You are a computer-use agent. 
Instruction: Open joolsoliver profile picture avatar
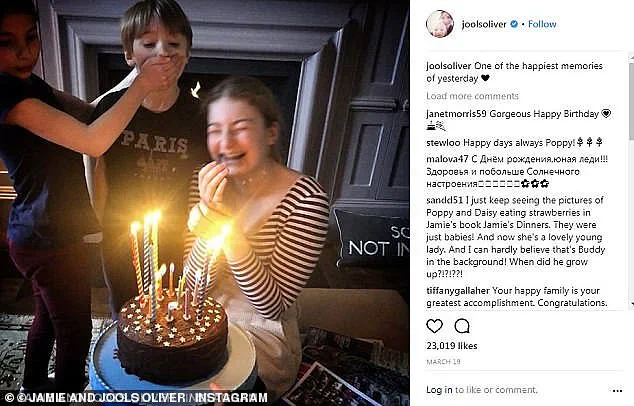(x=440, y=24)
